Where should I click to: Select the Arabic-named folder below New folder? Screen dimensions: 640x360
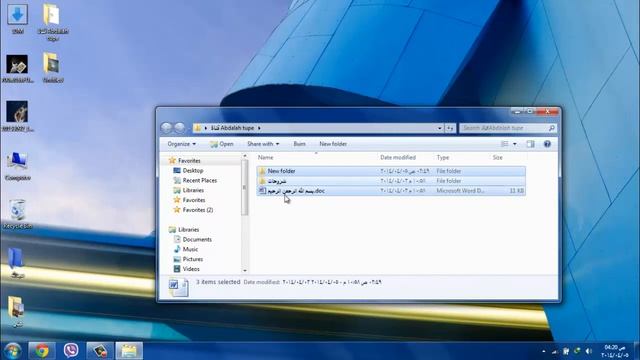coord(391,181)
